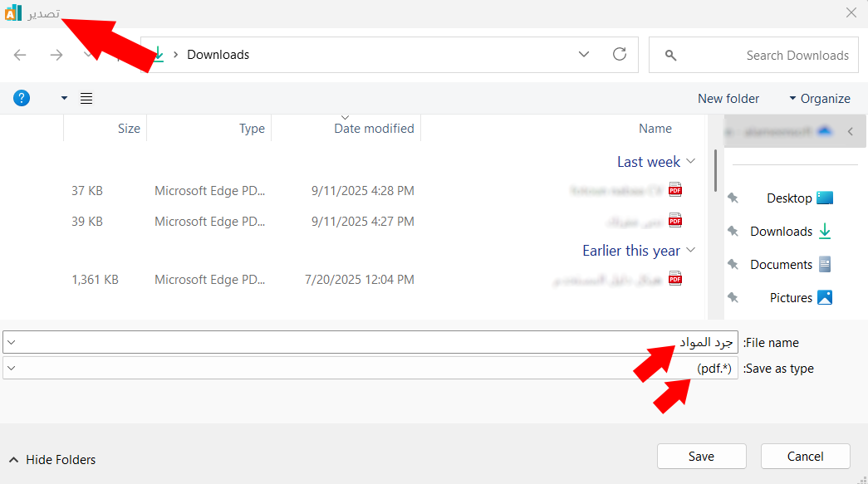Open the Organize menu
The height and width of the screenshot is (484, 868).
pyautogui.click(x=819, y=99)
